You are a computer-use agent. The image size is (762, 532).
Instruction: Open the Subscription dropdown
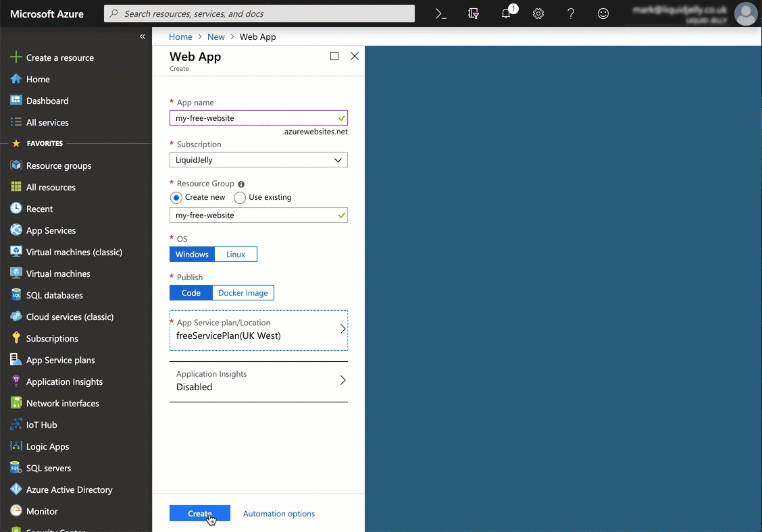click(x=259, y=160)
